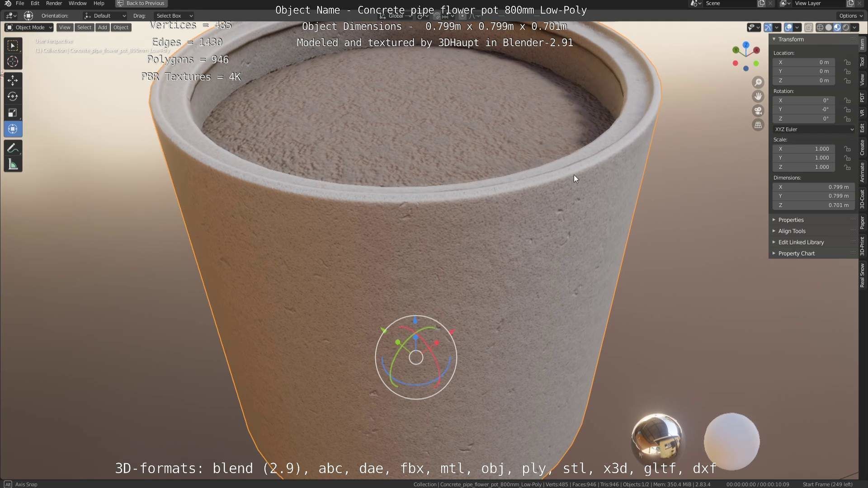Toggle lock for Location X
Image resolution: width=868 pixels, height=488 pixels.
(x=847, y=62)
